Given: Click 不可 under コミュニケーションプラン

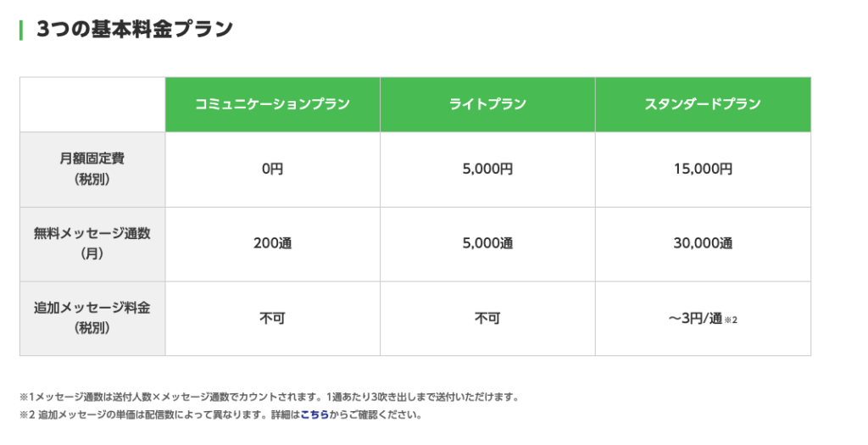Looking at the screenshot, I should pyautogui.click(x=272, y=318).
